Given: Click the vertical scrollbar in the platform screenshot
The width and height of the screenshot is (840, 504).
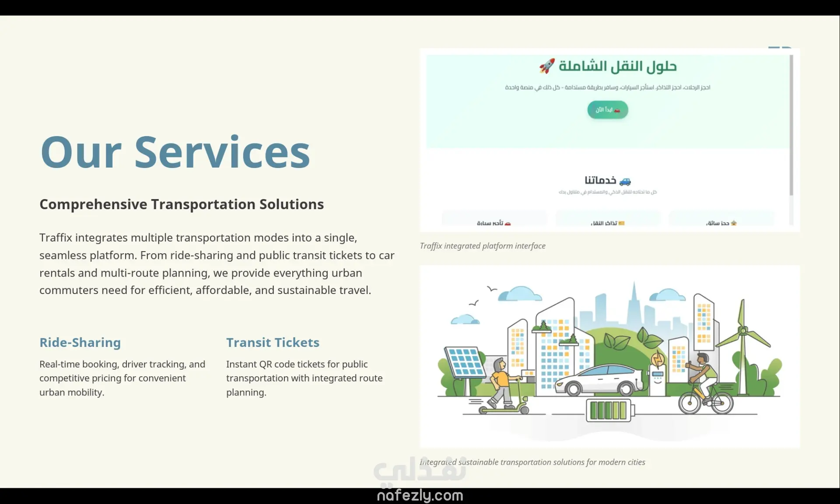Looking at the screenshot, I should 791,125.
